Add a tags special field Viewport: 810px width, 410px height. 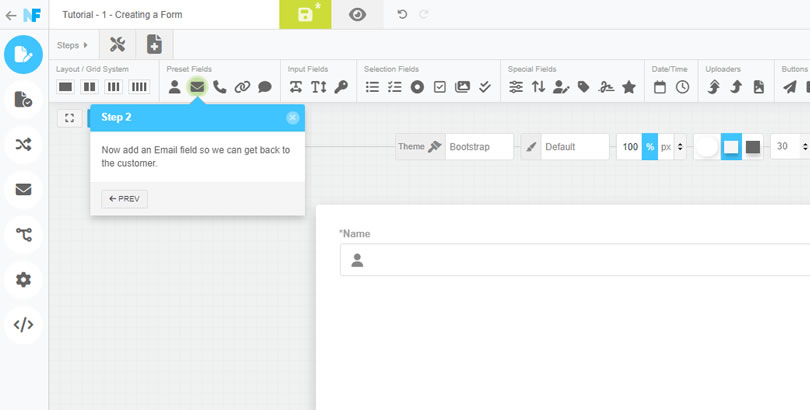click(x=584, y=87)
